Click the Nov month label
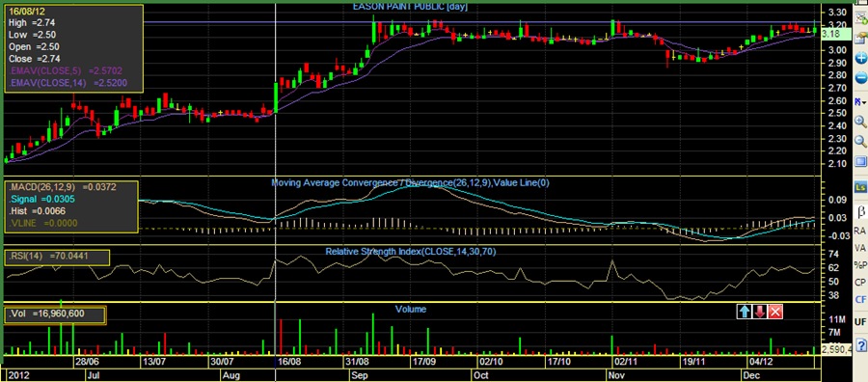Screen dimensions: 868x382 coord(617,375)
